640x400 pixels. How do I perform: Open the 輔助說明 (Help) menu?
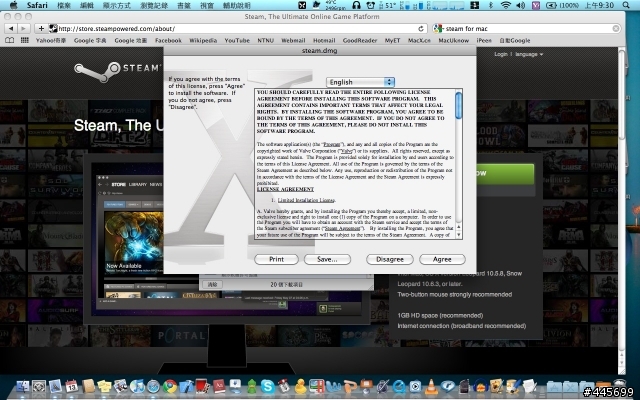(x=237, y=5)
